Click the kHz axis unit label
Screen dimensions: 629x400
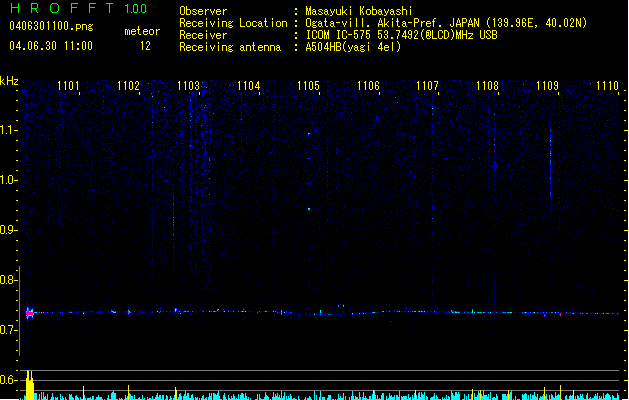(9, 81)
